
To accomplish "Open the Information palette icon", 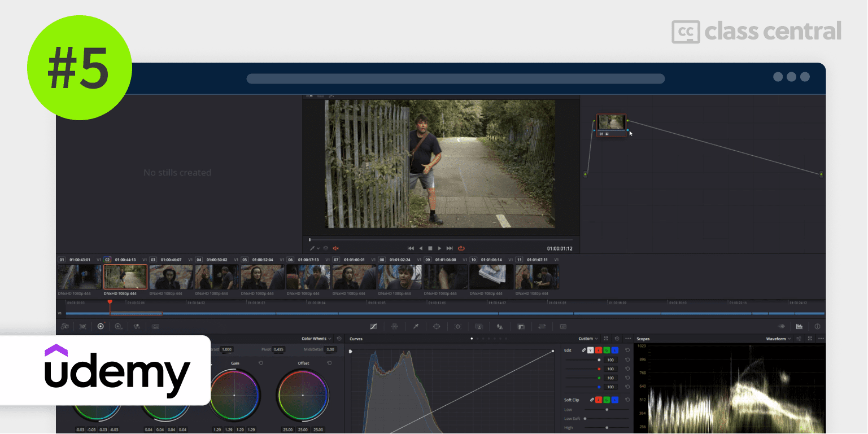I will coord(817,326).
